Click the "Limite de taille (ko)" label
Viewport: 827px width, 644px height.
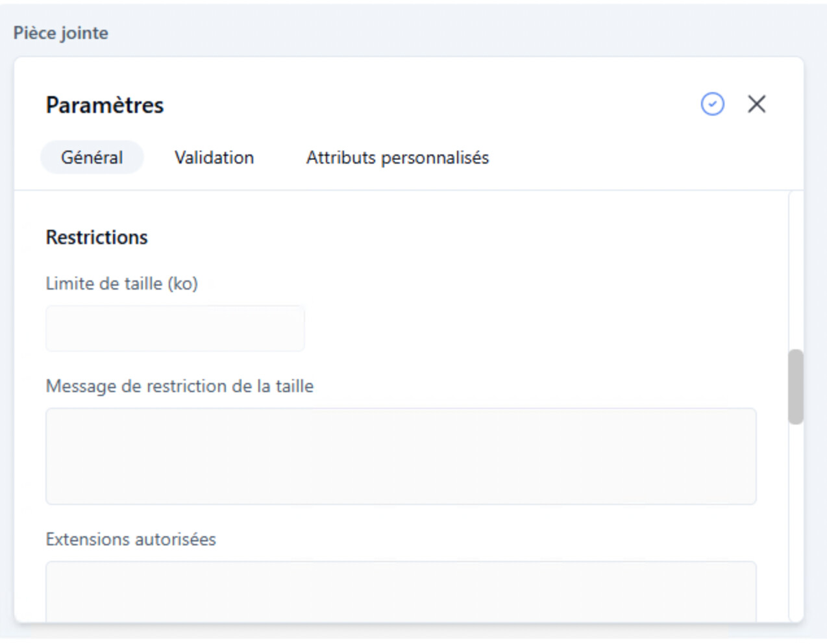pyautogui.click(x=121, y=284)
